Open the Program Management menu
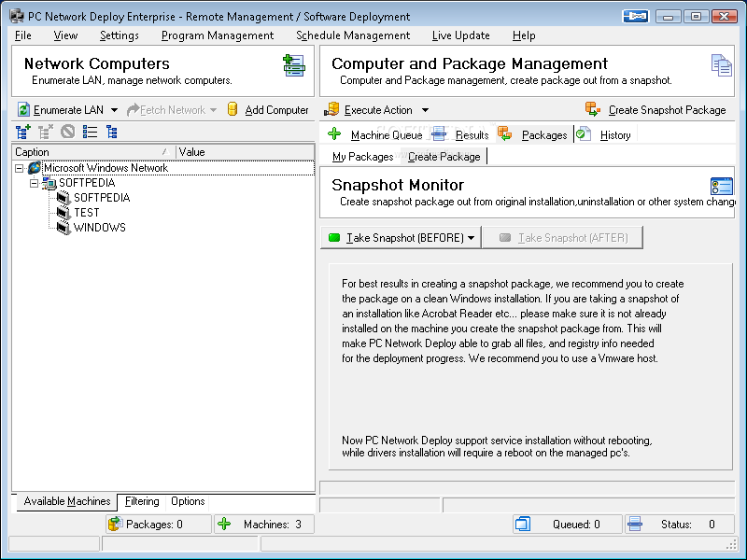This screenshot has width=747, height=560. click(x=218, y=35)
